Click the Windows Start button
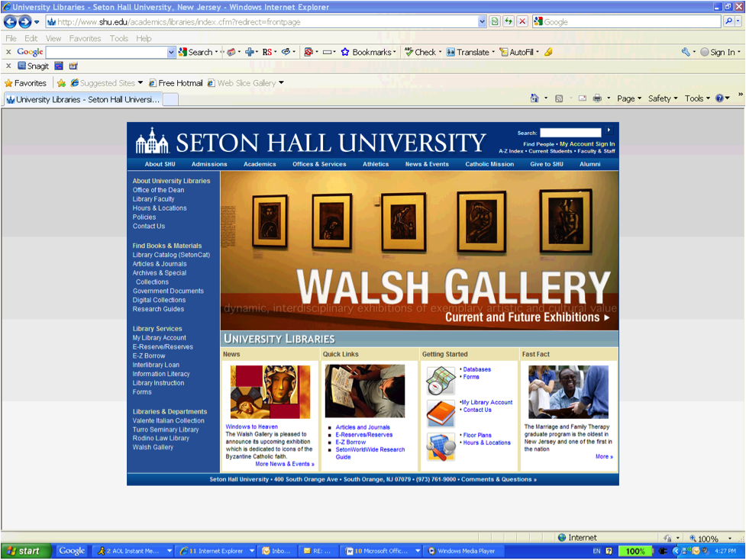746x560 pixels. click(x=26, y=552)
